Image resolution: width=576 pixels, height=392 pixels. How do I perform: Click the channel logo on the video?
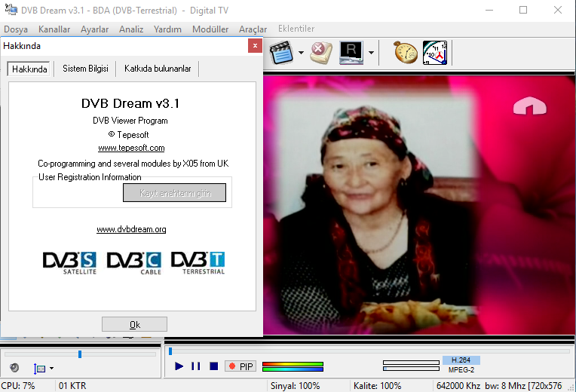click(530, 106)
